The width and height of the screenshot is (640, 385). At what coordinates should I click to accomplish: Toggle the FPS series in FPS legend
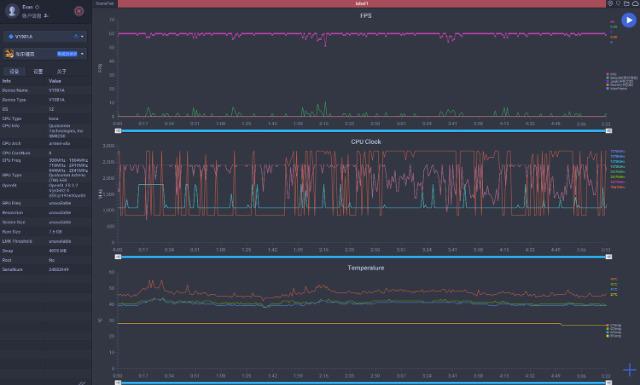[611, 74]
